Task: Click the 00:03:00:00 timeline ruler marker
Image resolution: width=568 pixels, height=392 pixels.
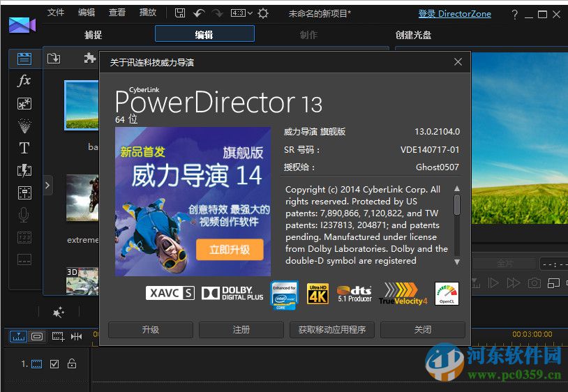Action: point(532,334)
